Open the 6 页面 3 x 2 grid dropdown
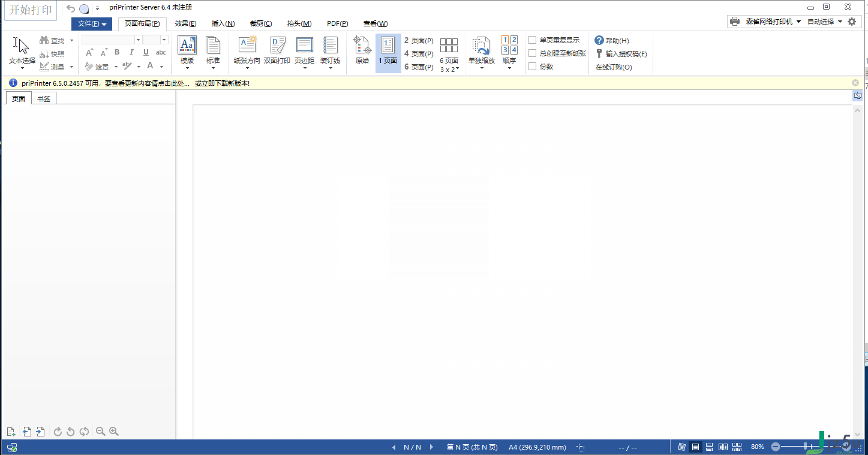Viewport: 868px width, 455px height. 449,54
